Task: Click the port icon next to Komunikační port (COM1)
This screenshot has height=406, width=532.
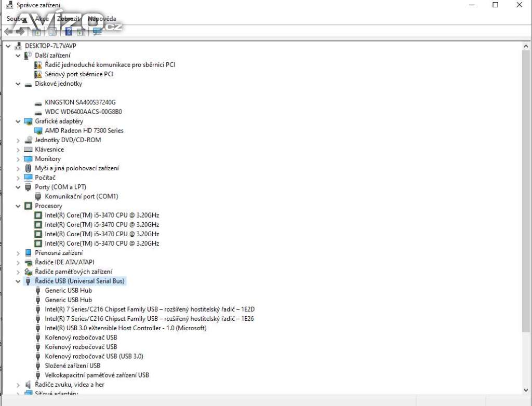Action: click(x=38, y=196)
